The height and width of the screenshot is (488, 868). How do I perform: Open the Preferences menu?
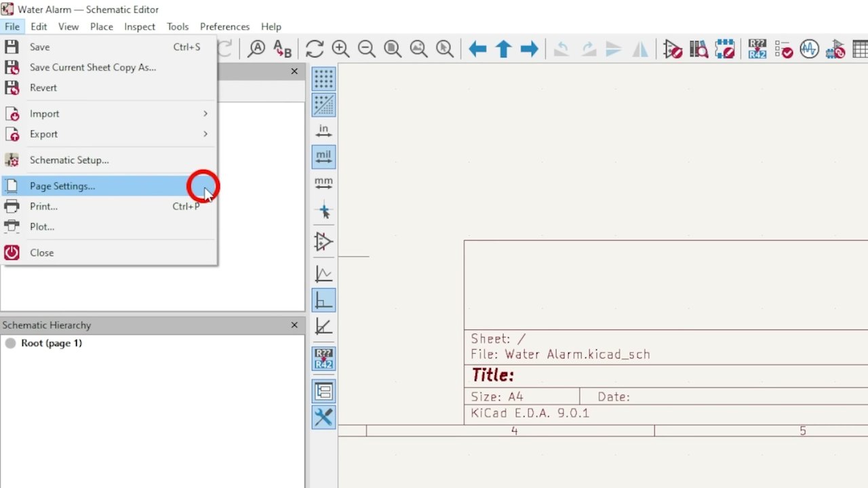(x=224, y=26)
